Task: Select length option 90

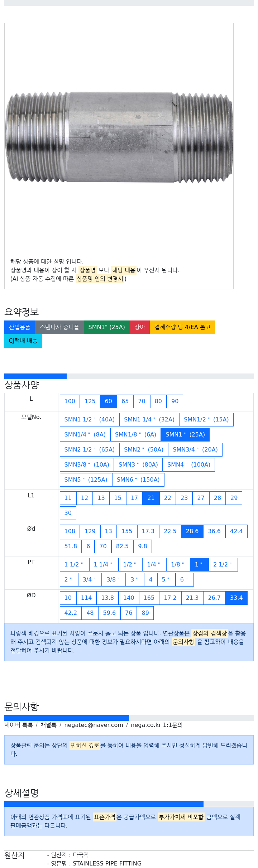Action: [x=175, y=401]
